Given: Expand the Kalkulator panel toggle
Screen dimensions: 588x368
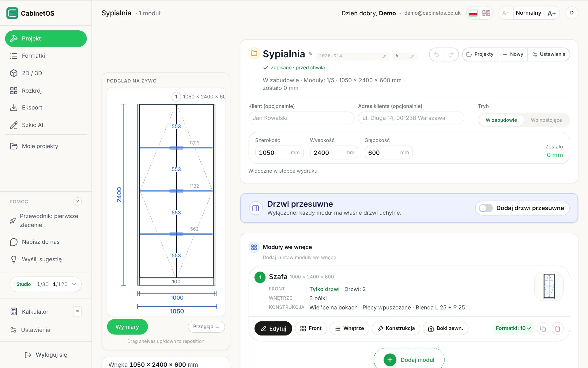Looking at the screenshot, I should point(77,311).
